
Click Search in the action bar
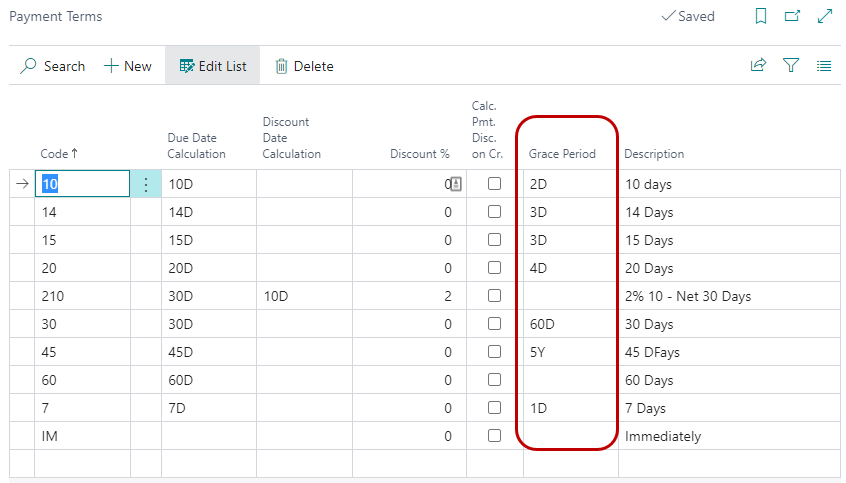point(53,66)
